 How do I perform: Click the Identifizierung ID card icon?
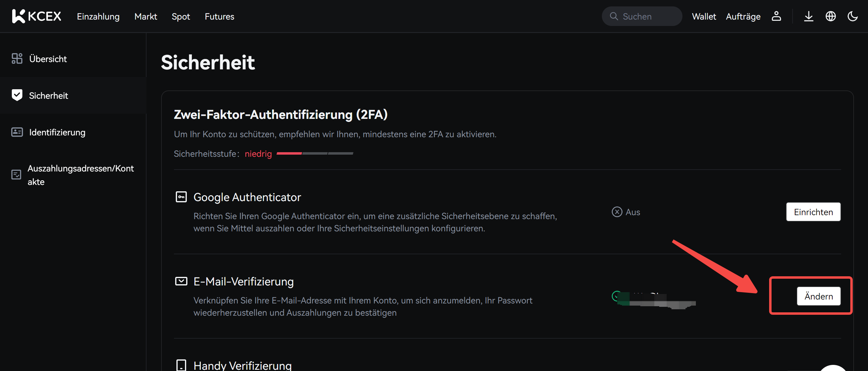(17, 132)
